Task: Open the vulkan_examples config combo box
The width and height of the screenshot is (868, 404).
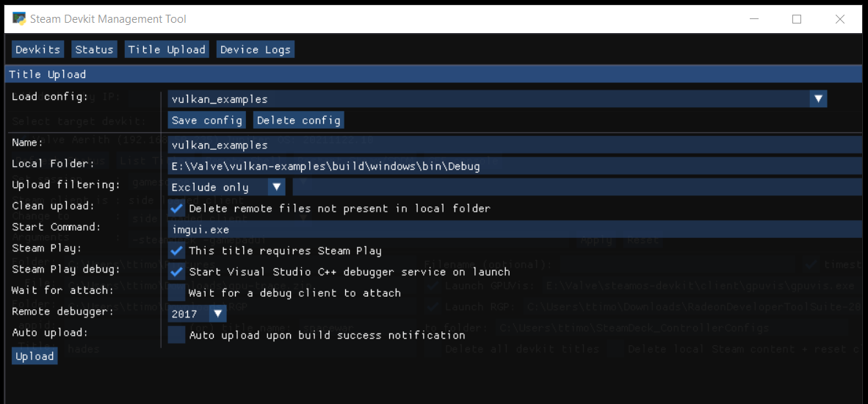Action: click(x=497, y=99)
